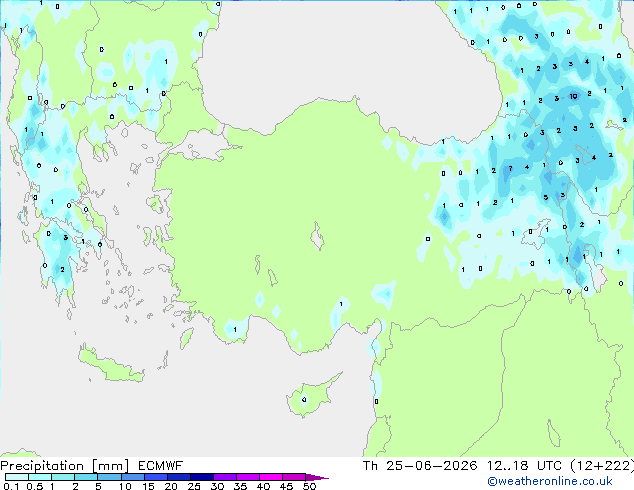Click the island of Crete on the map
The height and width of the screenshot is (490, 634).
pyautogui.click(x=111, y=365)
